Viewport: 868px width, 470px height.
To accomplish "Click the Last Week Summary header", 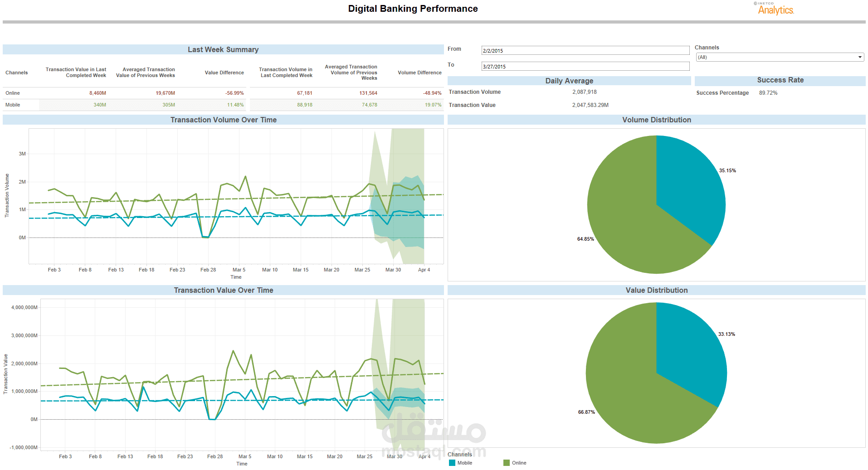I will (223, 49).
